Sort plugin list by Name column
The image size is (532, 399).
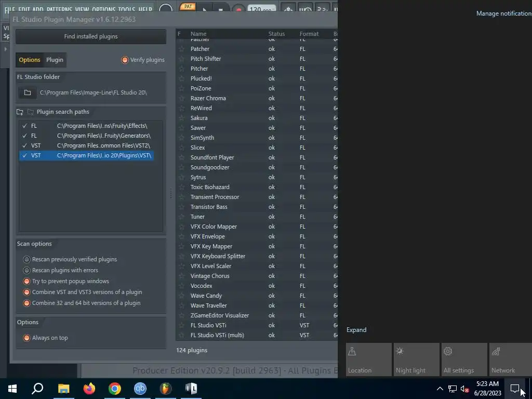(198, 34)
